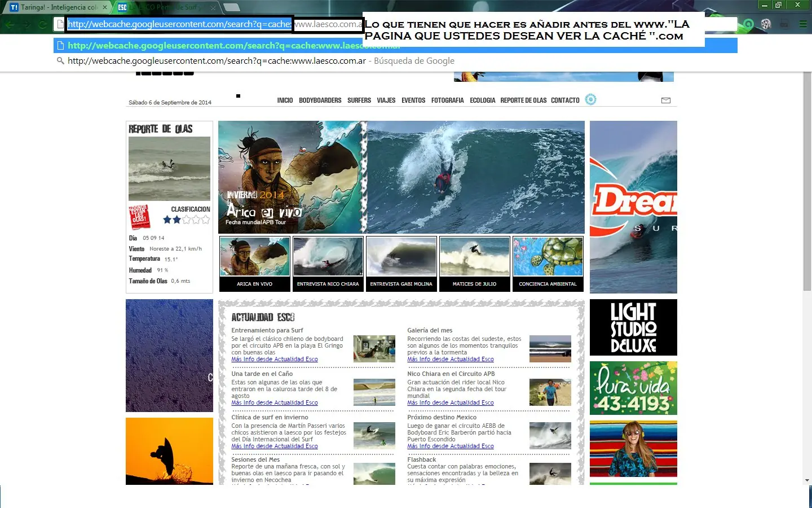Click the 'Sesiones del Mes' headline

point(255,460)
